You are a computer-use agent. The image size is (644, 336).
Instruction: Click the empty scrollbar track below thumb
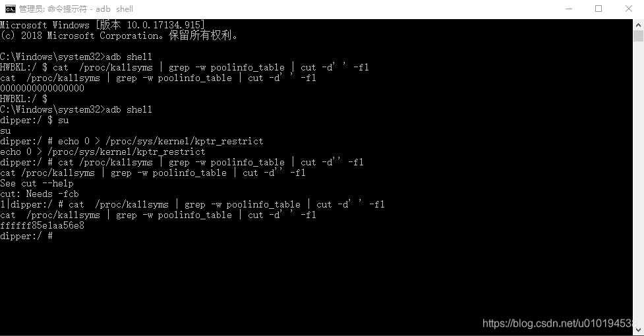pyautogui.click(x=638, y=183)
